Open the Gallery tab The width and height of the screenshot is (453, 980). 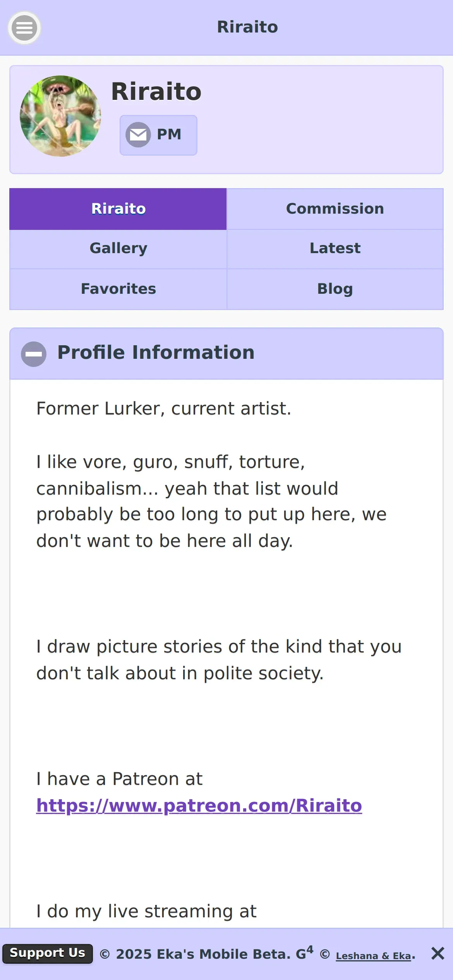click(x=118, y=248)
